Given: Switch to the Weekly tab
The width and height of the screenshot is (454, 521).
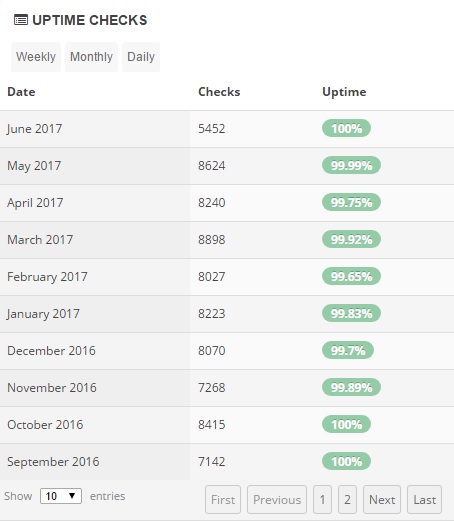Looking at the screenshot, I should pyautogui.click(x=36, y=57).
